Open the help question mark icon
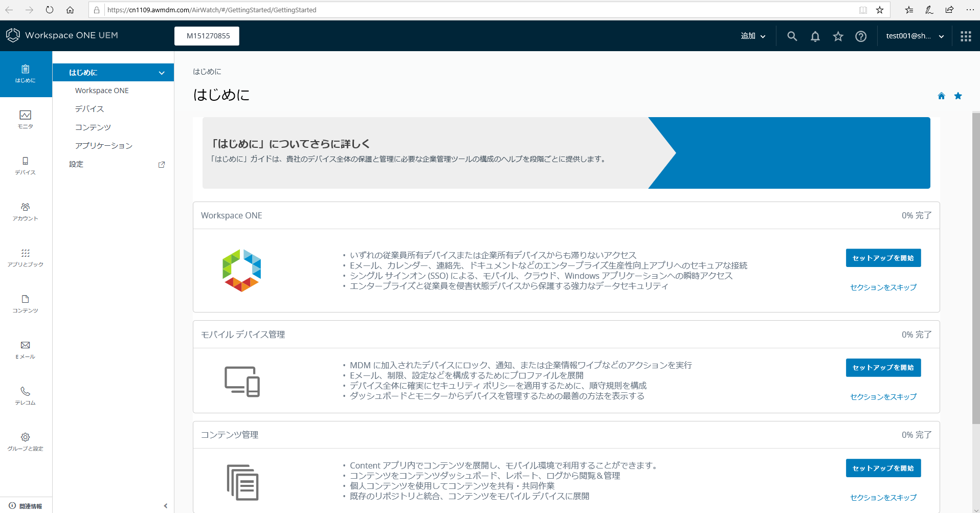The width and height of the screenshot is (980, 513). 861,36
